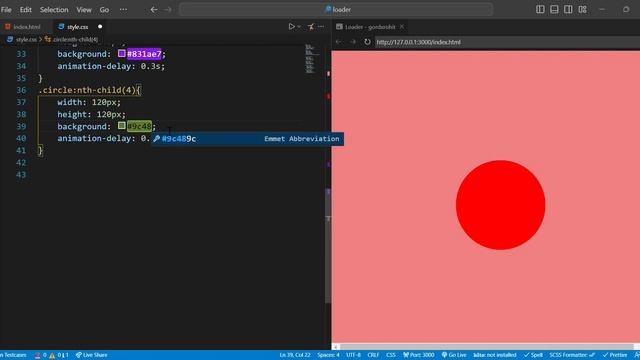Click the red circle in the preview

tap(500, 205)
